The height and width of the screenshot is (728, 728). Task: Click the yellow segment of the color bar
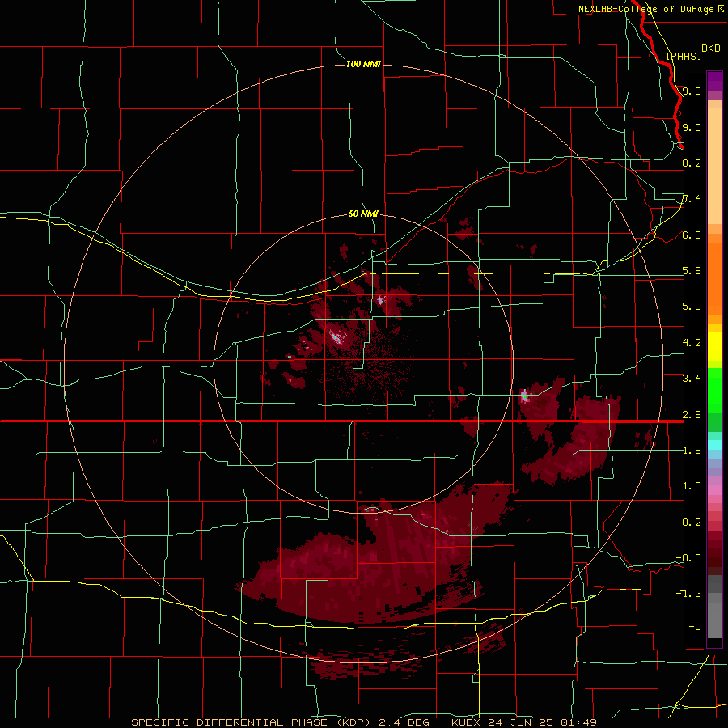(x=714, y=346)
